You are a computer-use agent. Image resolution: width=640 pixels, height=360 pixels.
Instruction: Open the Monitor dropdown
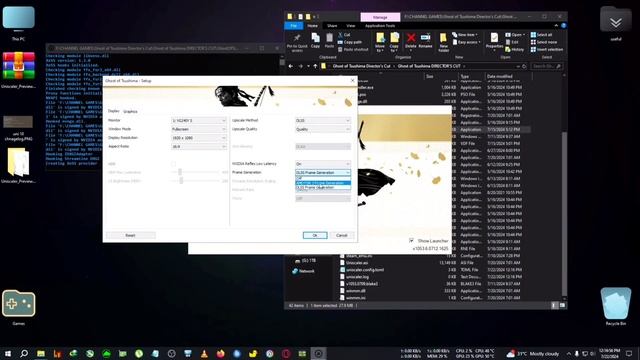pos(199,120)
